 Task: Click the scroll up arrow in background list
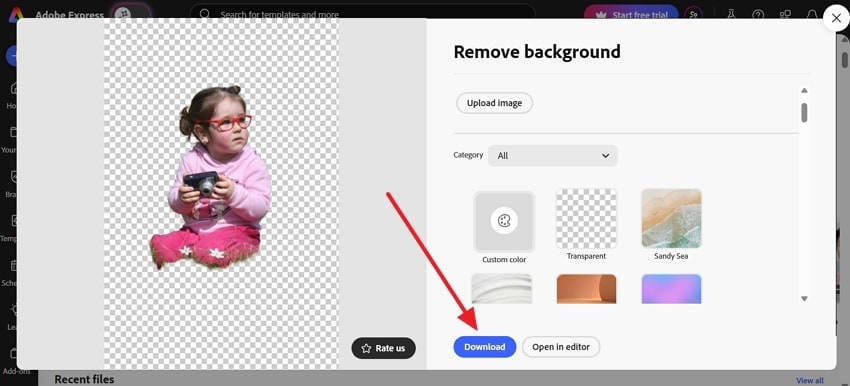point(804,91)
